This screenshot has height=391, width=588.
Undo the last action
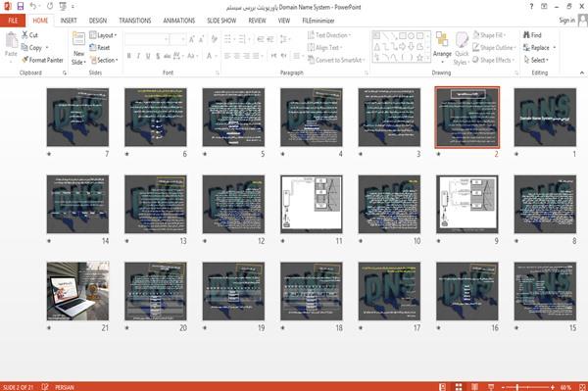[x=33, y=7]
